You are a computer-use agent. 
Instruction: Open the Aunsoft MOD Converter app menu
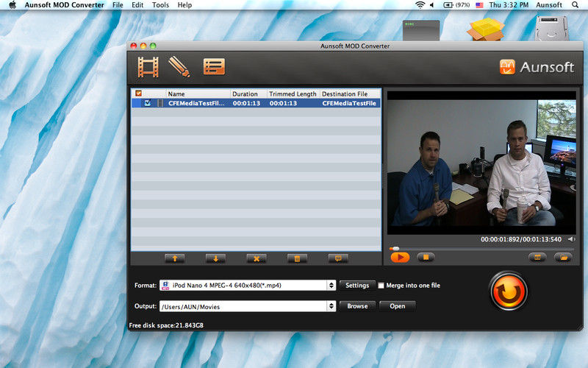coord(65,5)
